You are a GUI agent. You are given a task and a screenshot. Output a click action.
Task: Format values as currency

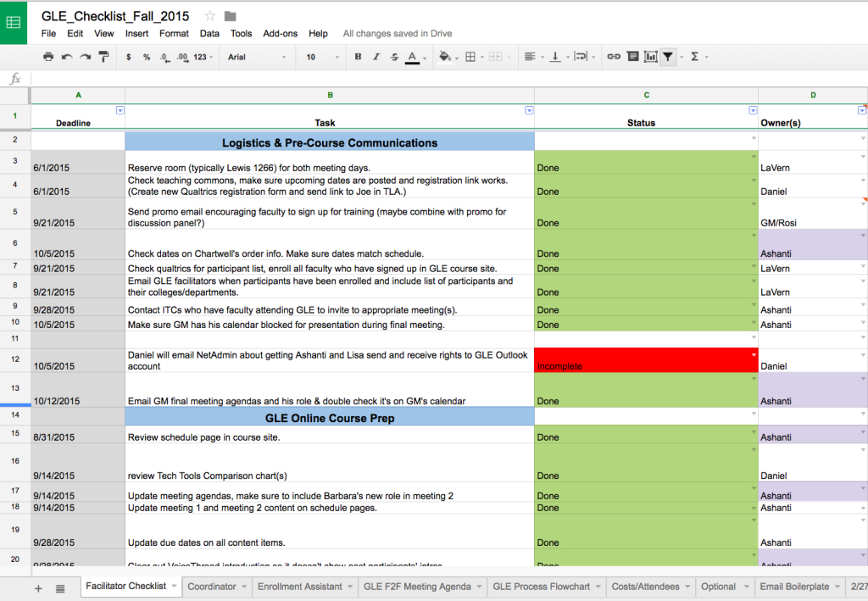127,57
